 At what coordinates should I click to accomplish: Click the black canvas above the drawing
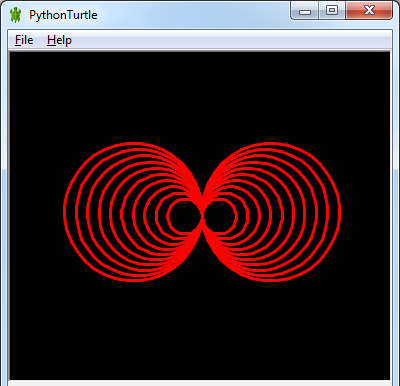click(x=200, y=97)
